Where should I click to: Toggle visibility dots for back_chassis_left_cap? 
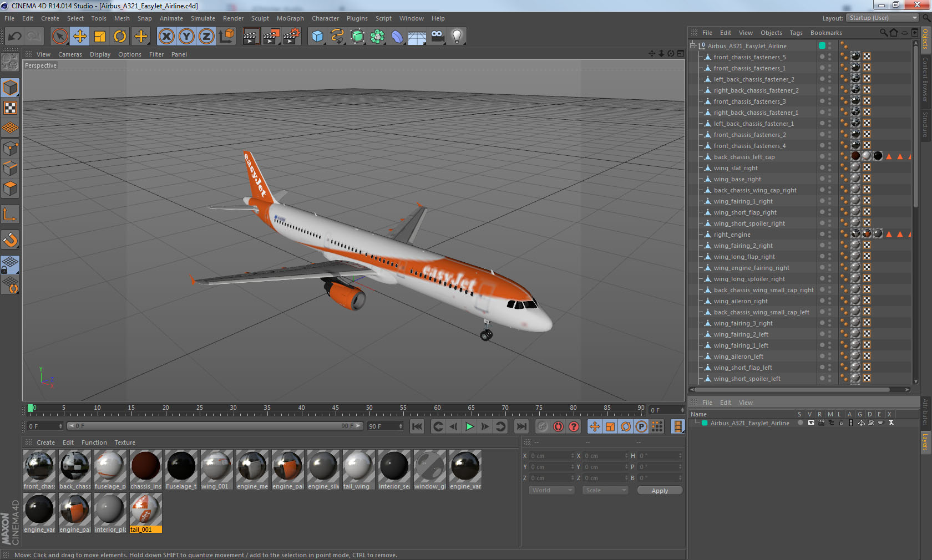coord(829,157)
